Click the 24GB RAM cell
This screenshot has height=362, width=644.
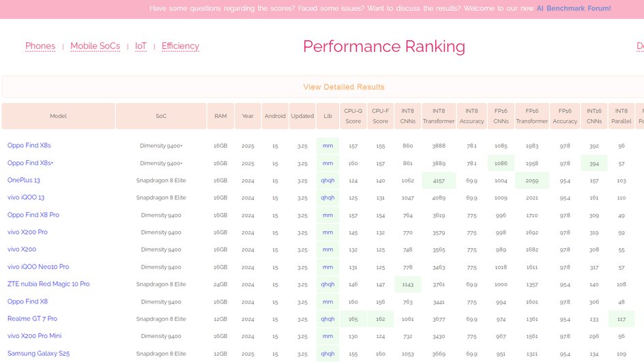(220, 284)
